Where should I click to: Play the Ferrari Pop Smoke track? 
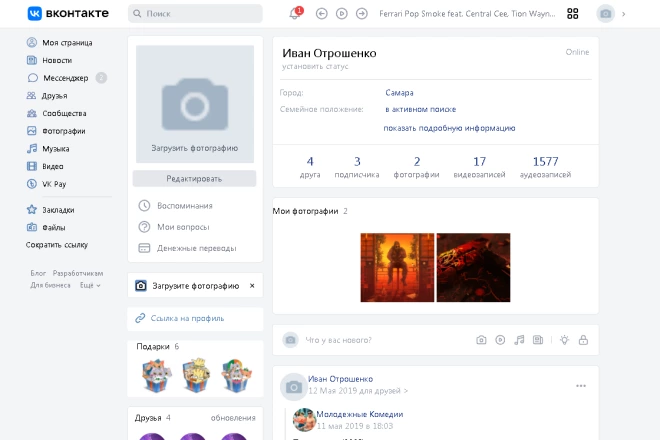341,14
